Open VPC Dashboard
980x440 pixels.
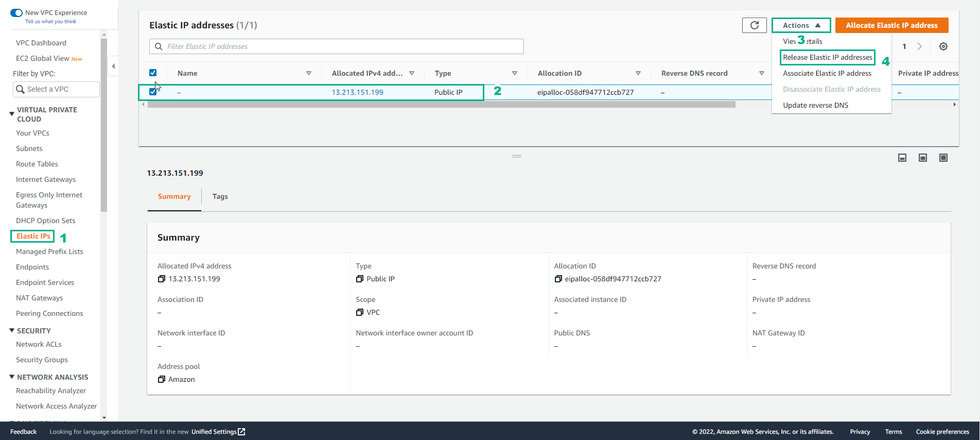41,43
